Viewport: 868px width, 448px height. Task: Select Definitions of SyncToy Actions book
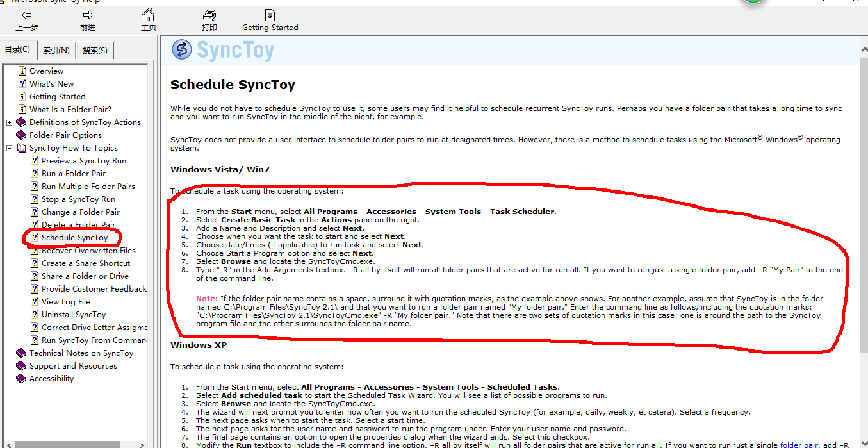pos(85,122)
